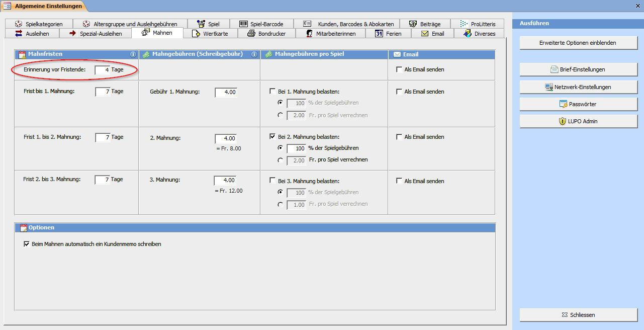The width and height of the screenshot is (644, 330).
Task: Click Frist bis 1. Mahnung days field
Action: (103, 92)
